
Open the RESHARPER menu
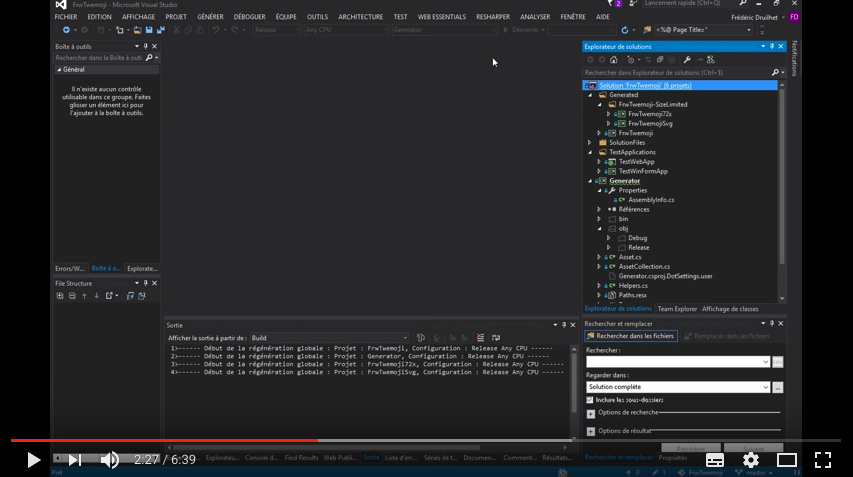tap(493, 17)
